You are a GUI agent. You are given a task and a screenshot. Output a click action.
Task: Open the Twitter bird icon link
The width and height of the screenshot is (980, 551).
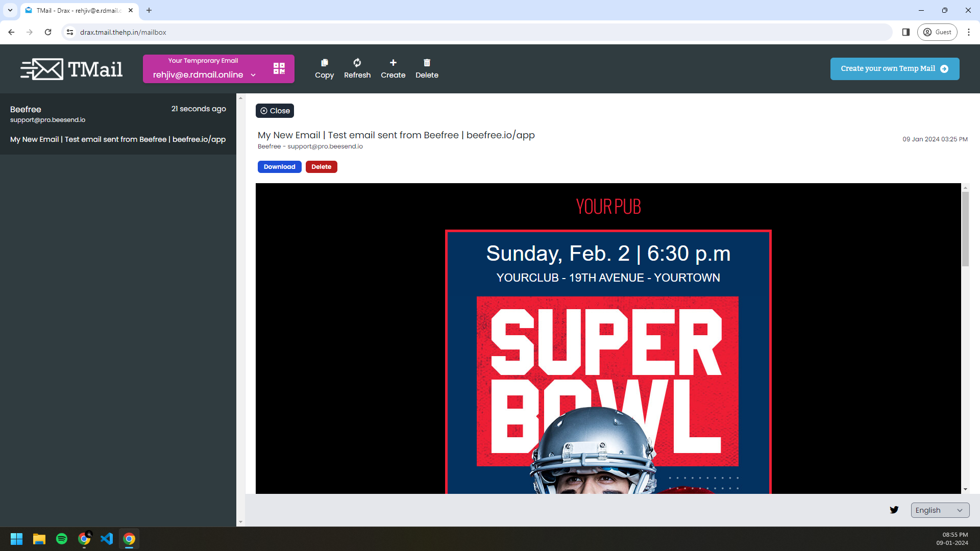[894, 510]
